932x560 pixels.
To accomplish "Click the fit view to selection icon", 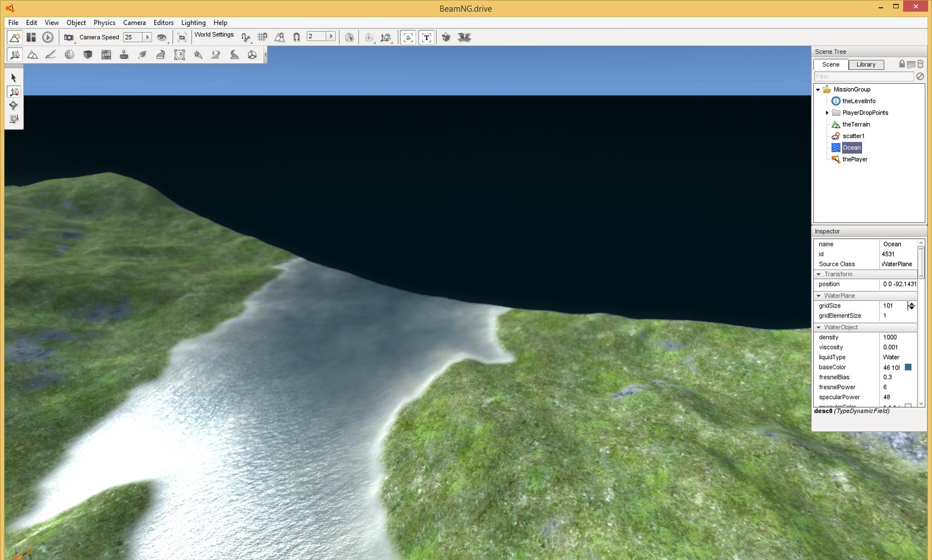I will [182, 37].
